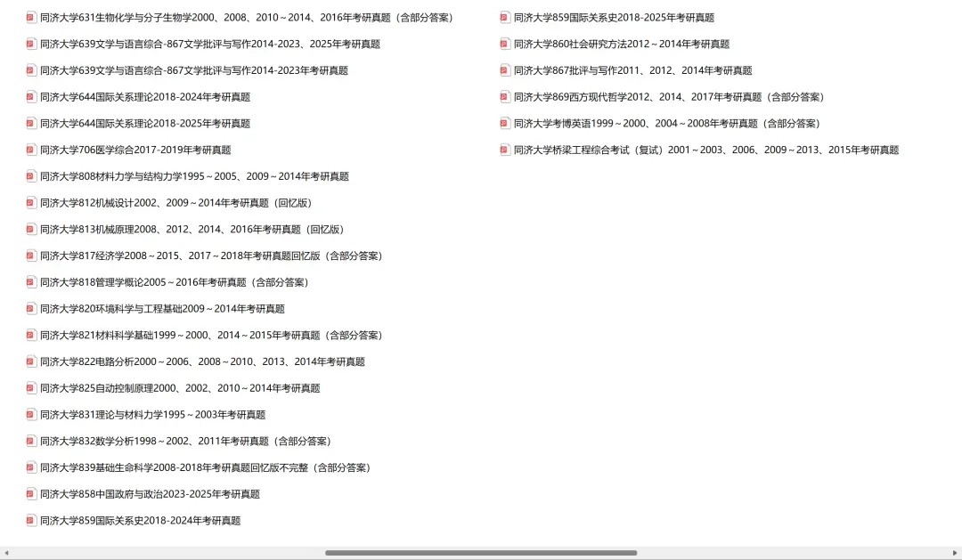Select file name 869西方现代哲学2012、2014、2017年
Viewport: 962px width, 560px height.
pyautogui.click(x=670, y=97)
